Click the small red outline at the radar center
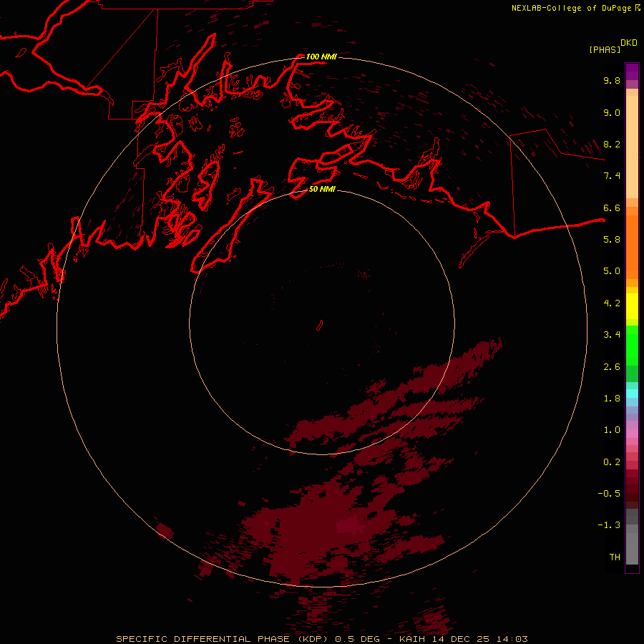The width and height of the screenshot is (644, 644). pyautogui.click(x=320, y=326)
